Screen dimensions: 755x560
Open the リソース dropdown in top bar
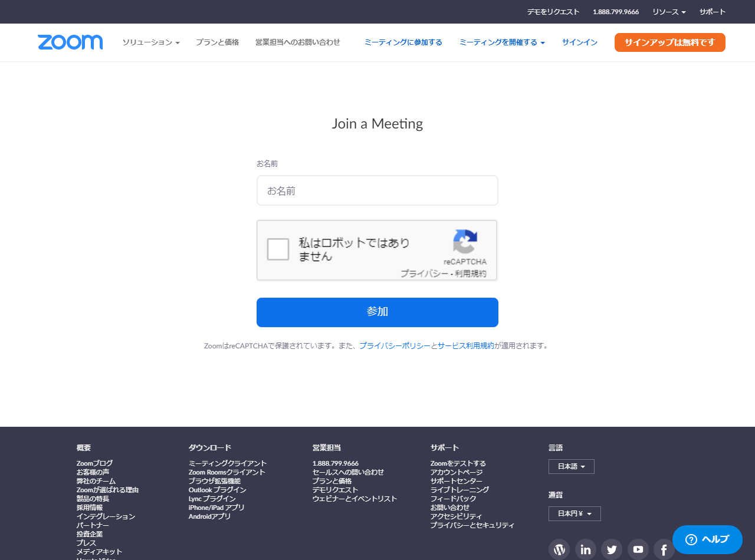(669, 12)
